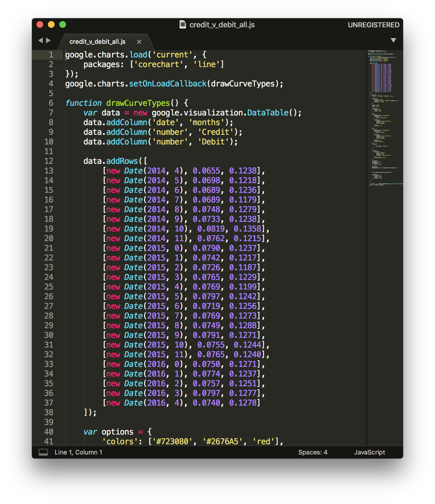The image size is (435, 504).
Task: Click value 0.1240 on line 32
Action: pos(248,354)
